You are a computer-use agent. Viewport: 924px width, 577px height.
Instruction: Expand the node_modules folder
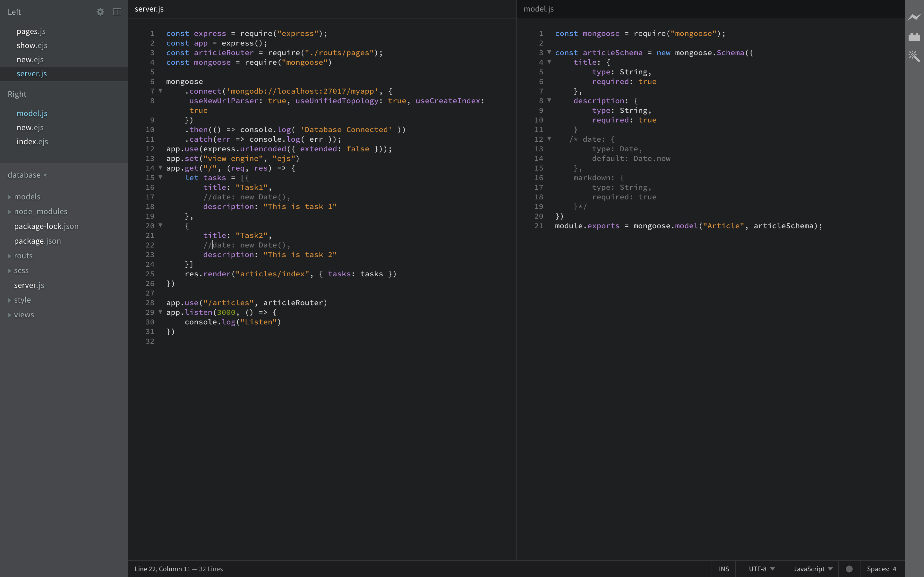[40, 212]
